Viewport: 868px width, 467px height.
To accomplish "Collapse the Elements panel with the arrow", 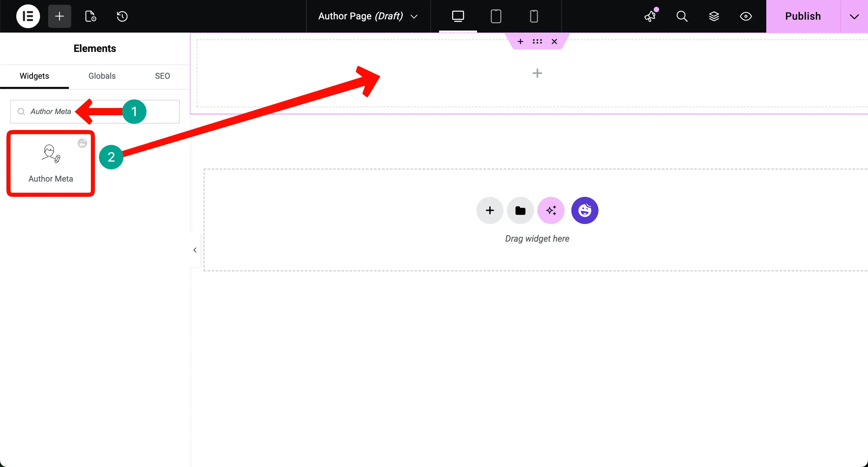I will click(195, 250).
